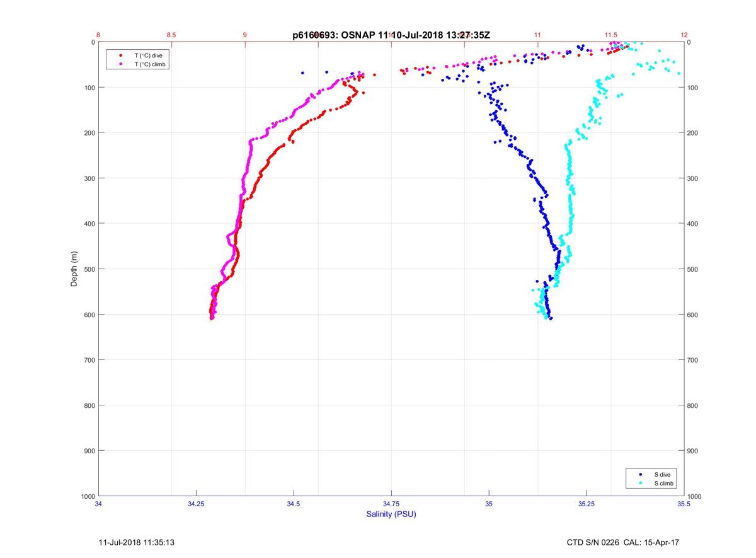
Task: Click the 200 depth tick on left axis
Action: click(x=89, y=133)
